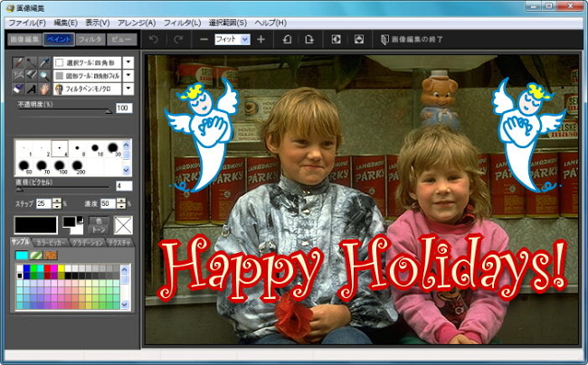The image size is (588, 365).
Task: Select the eraser tool icon
Action: click(18, 89)
